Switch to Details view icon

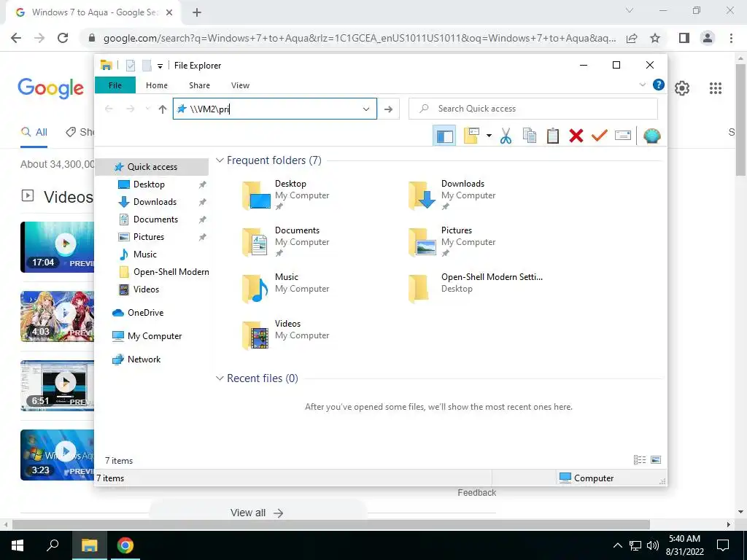point(640,460)
